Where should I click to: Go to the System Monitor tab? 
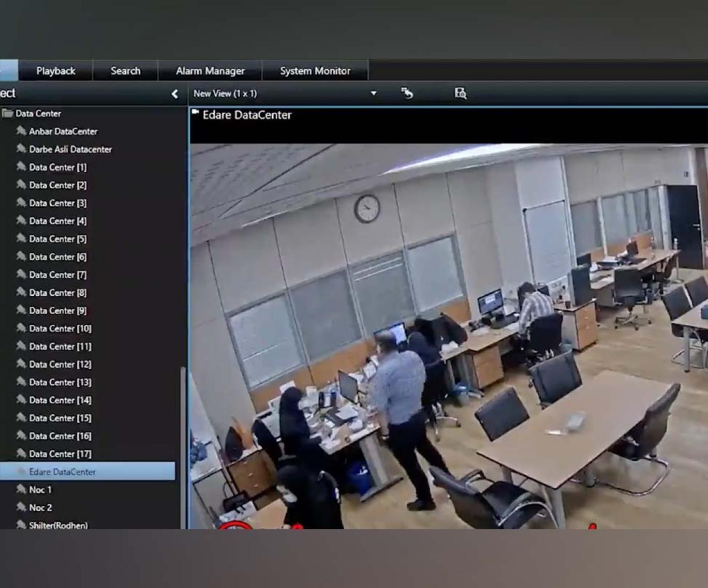click(x=315, y=71)
